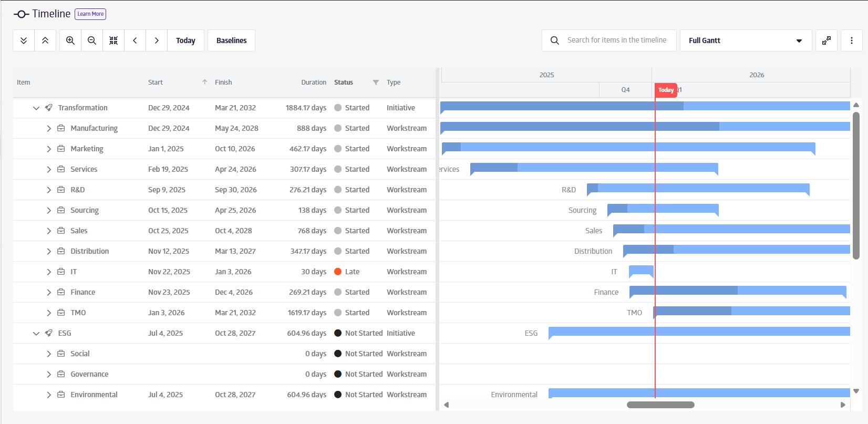Click the 2026 year header
This screenshot has width=868, height=424.
757,75
